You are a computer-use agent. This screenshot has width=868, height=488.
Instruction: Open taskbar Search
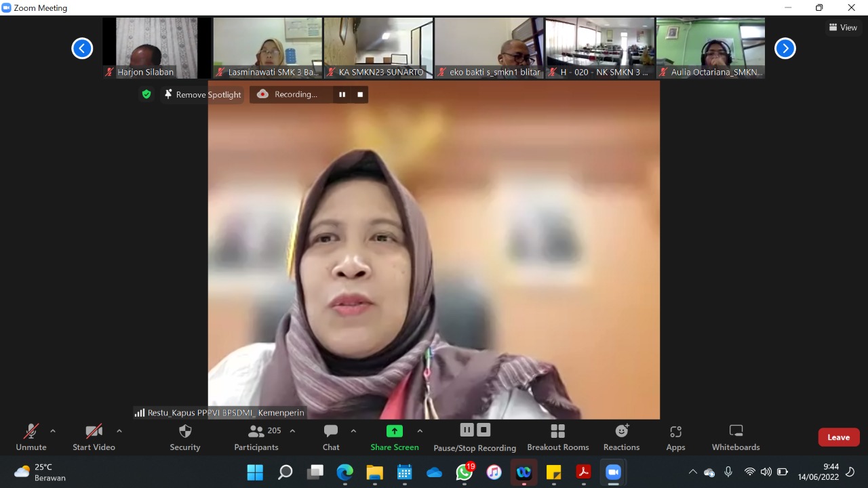pyautogui.click(x=285, y=472)
